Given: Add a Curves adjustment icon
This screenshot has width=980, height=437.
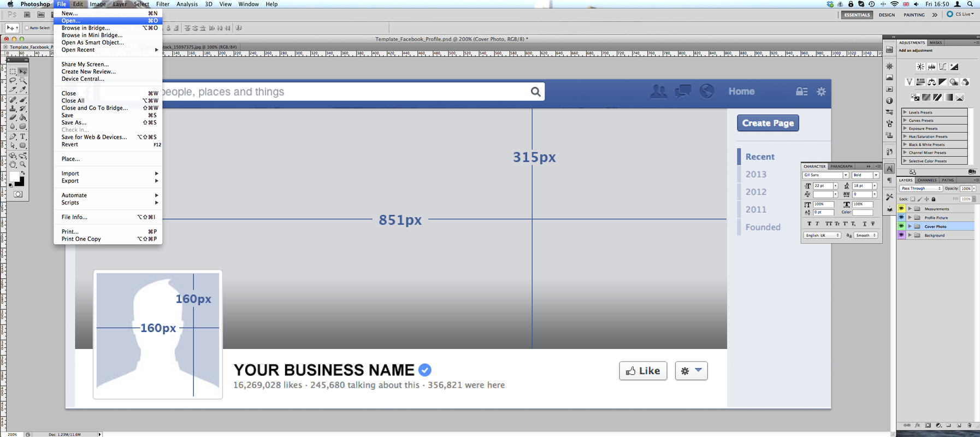Looking at the screenshot, I should [x=943, y=67].
